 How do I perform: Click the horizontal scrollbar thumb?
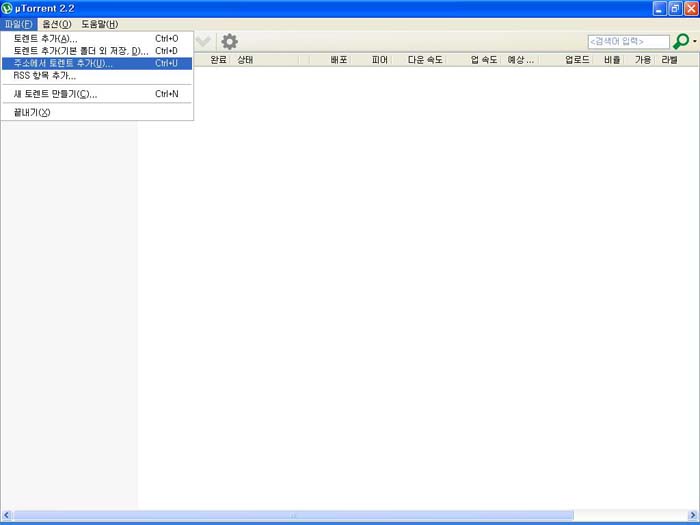tap(293, 516)
